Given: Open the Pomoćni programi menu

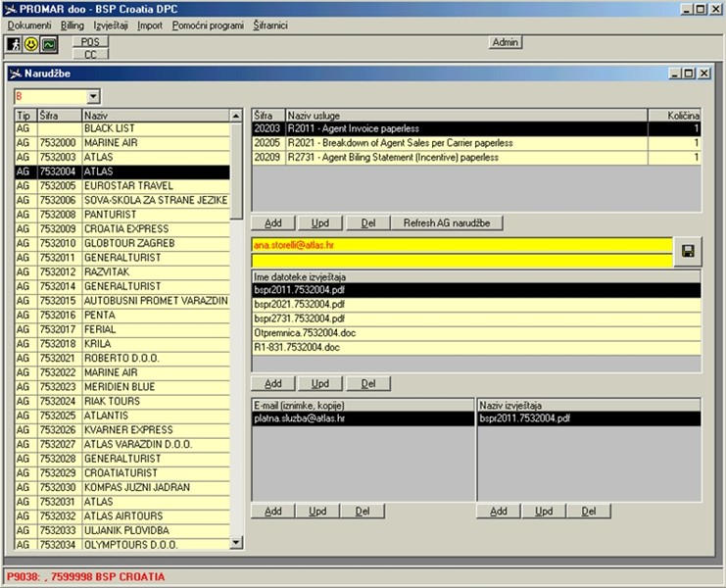Looking at the screenshot, I should [208, 25].
